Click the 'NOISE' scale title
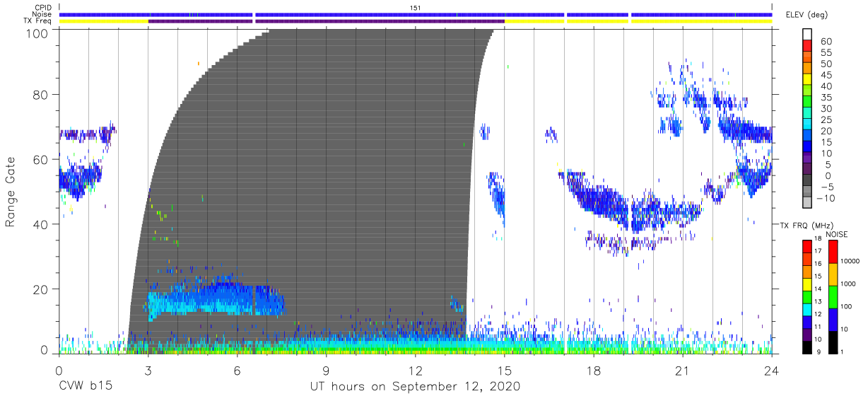The height and width of the screenshot is (401, 868). click(837, 234)
